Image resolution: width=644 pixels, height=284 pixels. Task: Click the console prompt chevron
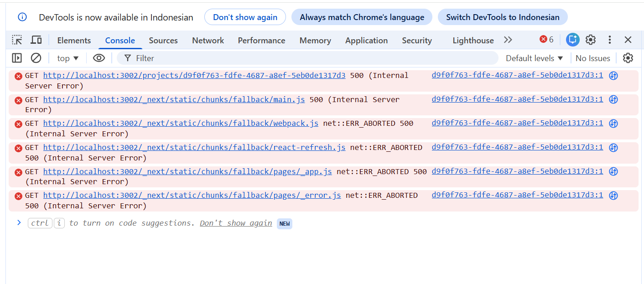click(x=19, y=222)
